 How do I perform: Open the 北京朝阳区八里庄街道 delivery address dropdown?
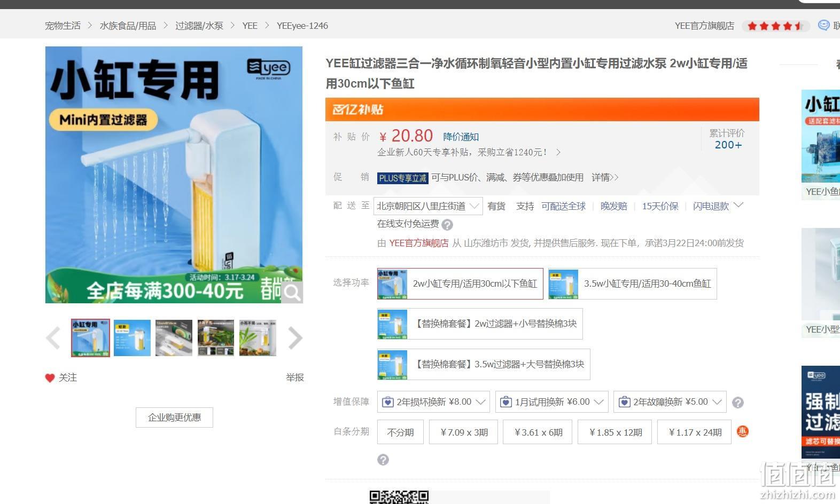click(428, 206)
